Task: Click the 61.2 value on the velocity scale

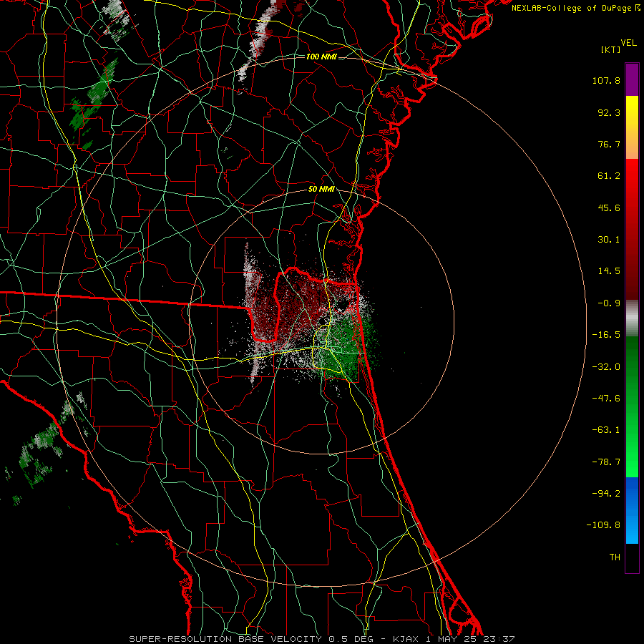Action: point(609,176)
